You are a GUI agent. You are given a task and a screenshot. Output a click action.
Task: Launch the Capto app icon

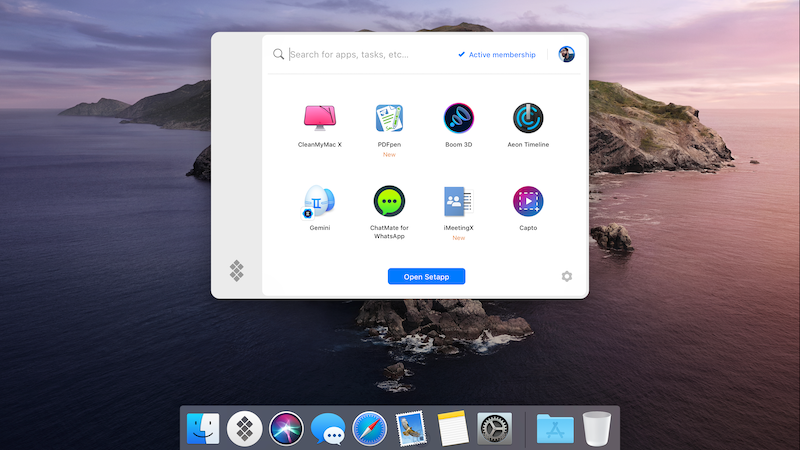[528, 201]
